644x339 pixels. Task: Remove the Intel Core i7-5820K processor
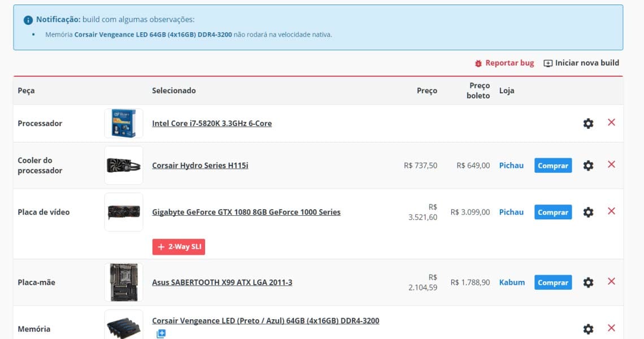point(611,123)
